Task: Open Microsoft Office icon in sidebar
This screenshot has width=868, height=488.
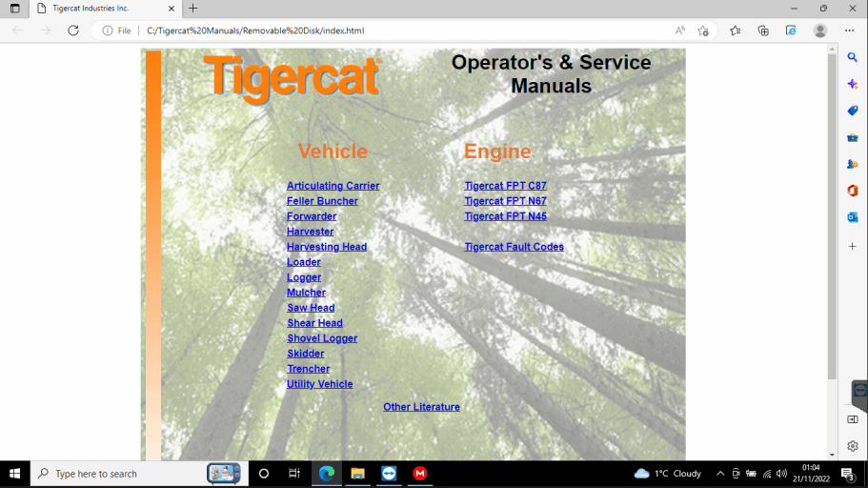Action: (853, 191)
